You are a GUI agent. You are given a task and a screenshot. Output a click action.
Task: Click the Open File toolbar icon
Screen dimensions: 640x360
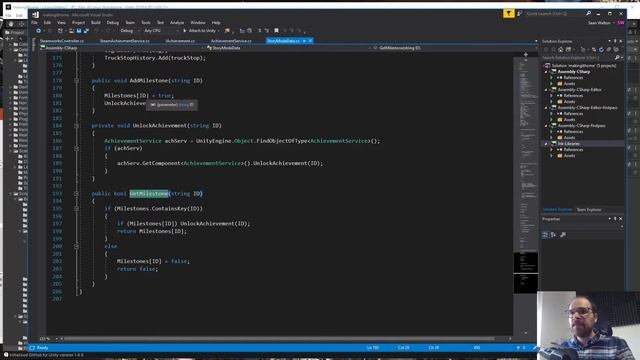click(x=71, y=31)
